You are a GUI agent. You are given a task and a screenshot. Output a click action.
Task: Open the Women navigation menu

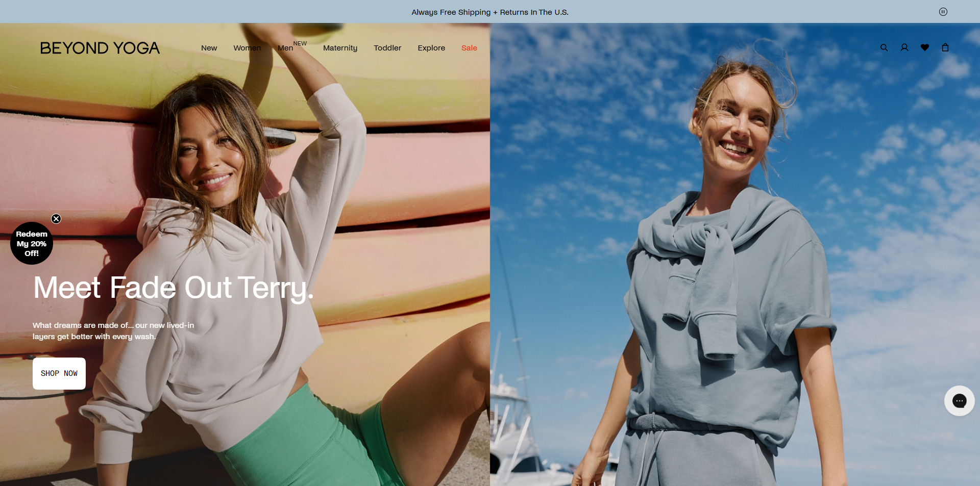(x=247, y=48)
